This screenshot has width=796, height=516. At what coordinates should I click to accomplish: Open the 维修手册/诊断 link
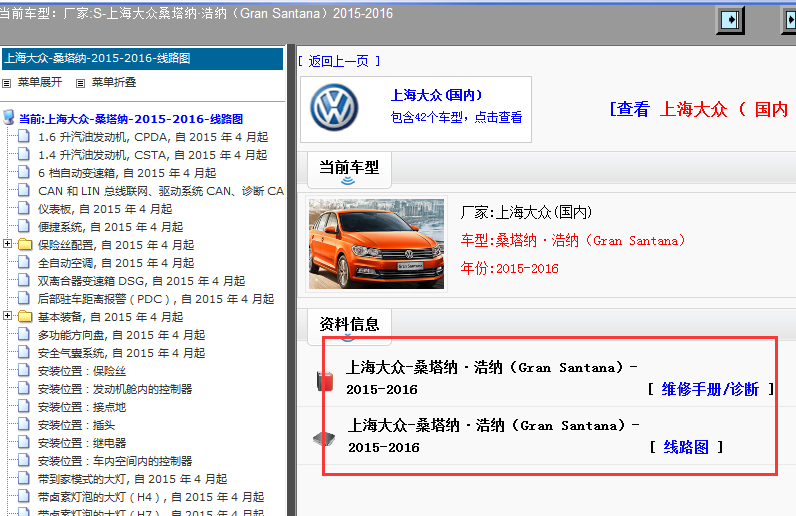point(711,390)
